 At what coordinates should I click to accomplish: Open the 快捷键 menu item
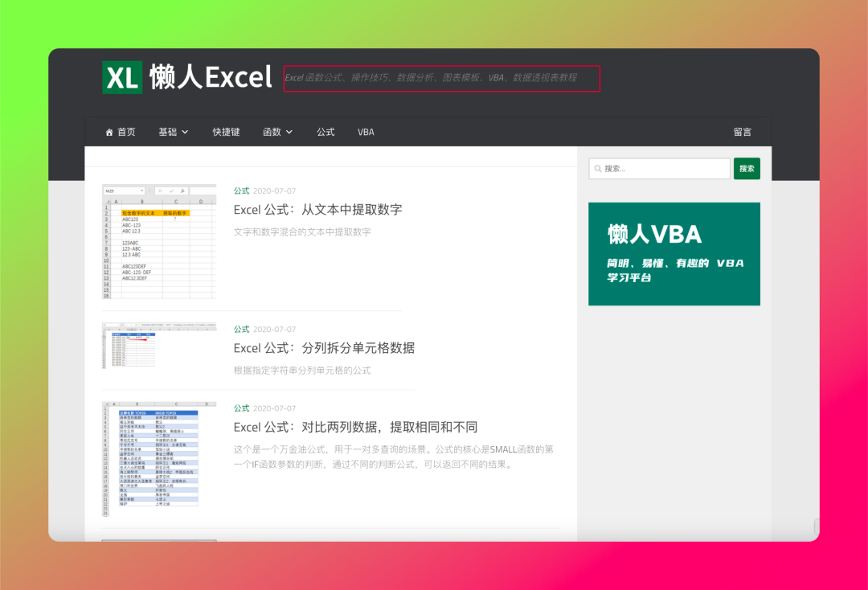pyautogui.click(x=226, y=133)
